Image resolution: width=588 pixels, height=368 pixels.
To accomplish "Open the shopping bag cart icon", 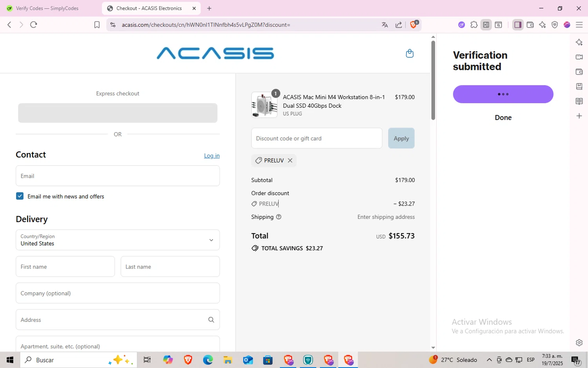I will click(x=410, y=53).
